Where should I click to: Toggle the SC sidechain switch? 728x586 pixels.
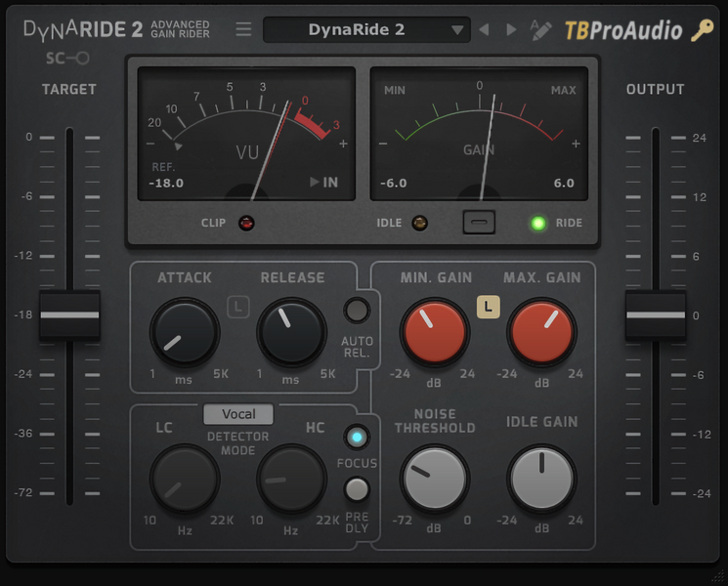67,59
